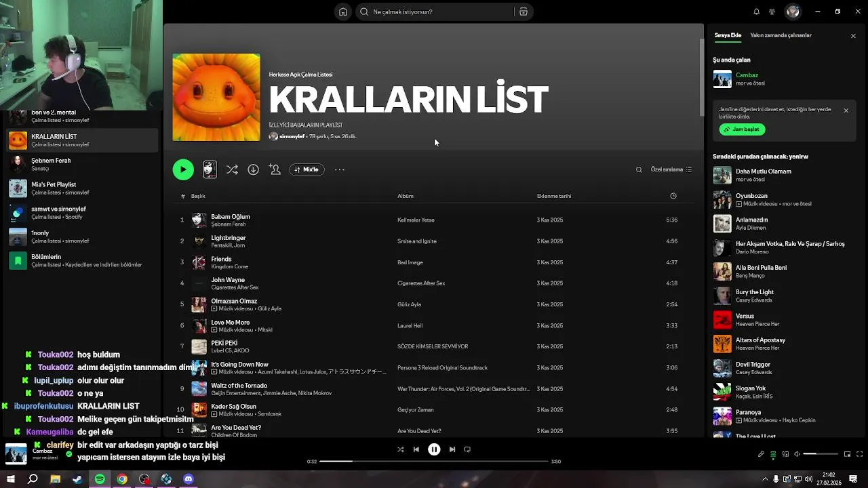868x488 pixels.
Task: Sort by the duration clock icon
Action: pos(673,196)
